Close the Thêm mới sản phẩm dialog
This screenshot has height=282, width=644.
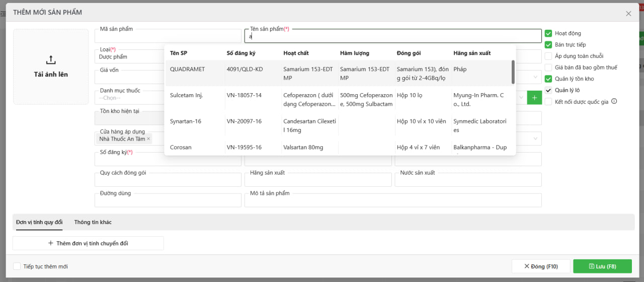pyautogui.click(x=628, y=14)
